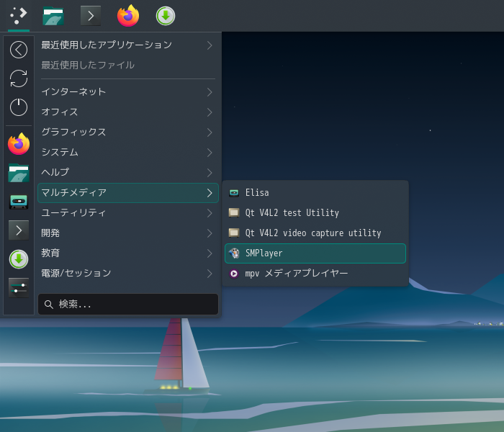Viewport: 504px width, 432px height.
Task: Open the グラフィックス category
Action: coord(128,132)
